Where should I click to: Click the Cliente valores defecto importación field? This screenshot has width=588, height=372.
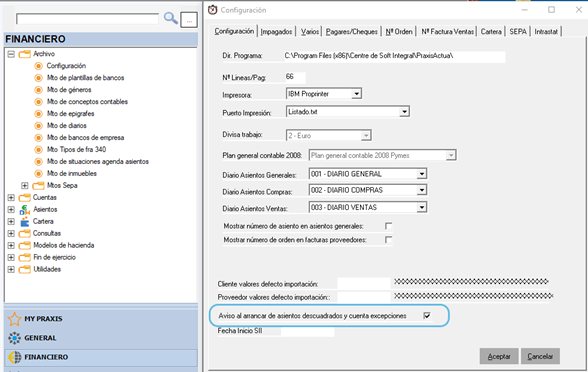point(364,284)
